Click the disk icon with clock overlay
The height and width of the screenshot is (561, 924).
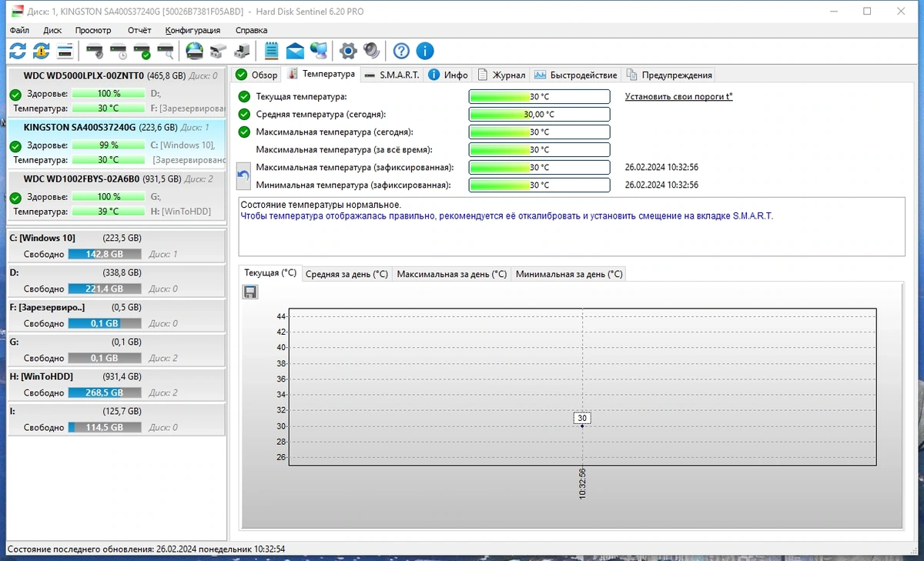tap(119, 51)
